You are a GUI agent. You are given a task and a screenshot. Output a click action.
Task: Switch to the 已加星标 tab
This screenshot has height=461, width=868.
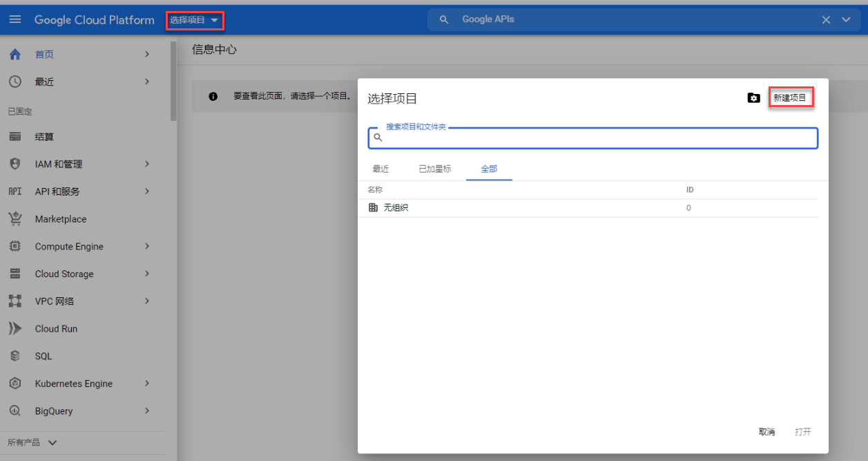(x=435, y=169)
